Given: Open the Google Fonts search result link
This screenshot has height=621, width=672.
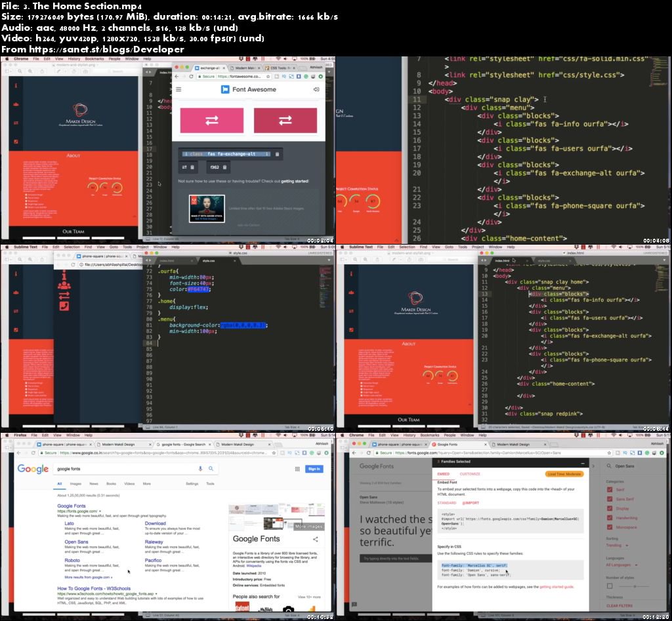Looking at the screenshot, I should point(72,506).
